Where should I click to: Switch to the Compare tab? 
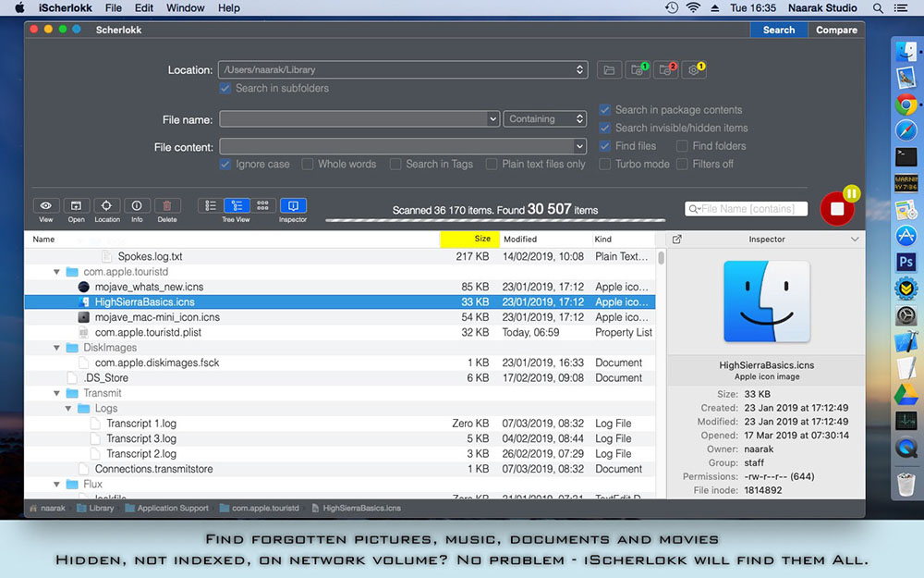(836, 31)
